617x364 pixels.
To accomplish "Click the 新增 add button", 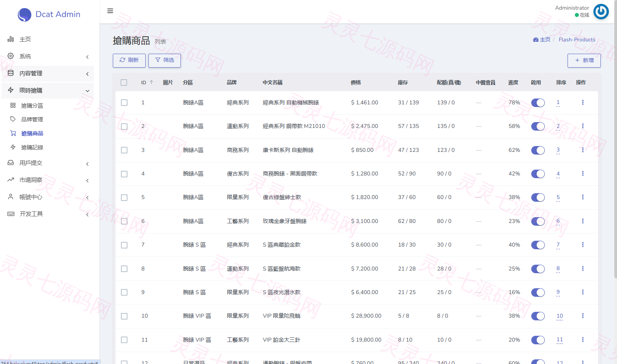I will point(584,61).
